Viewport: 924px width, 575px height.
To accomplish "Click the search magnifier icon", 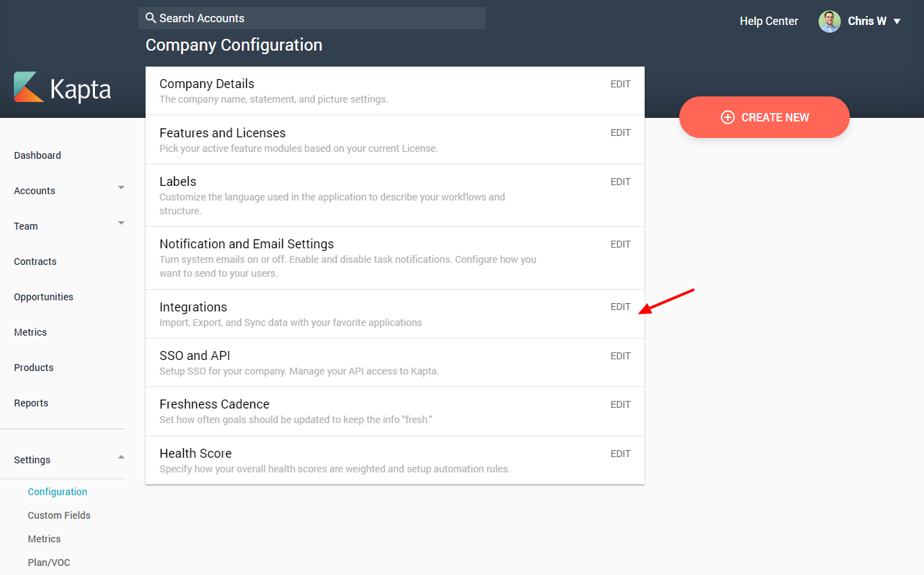I will (150, 18).
